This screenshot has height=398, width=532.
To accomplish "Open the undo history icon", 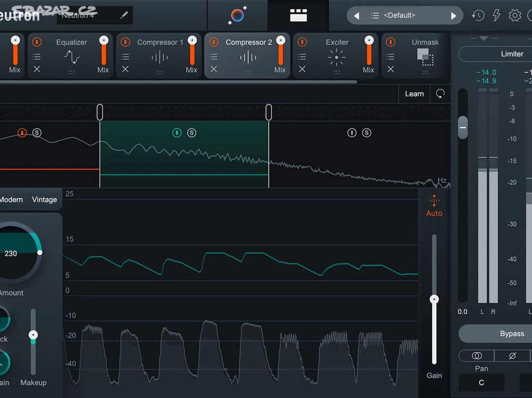I will tap(478, 15).
